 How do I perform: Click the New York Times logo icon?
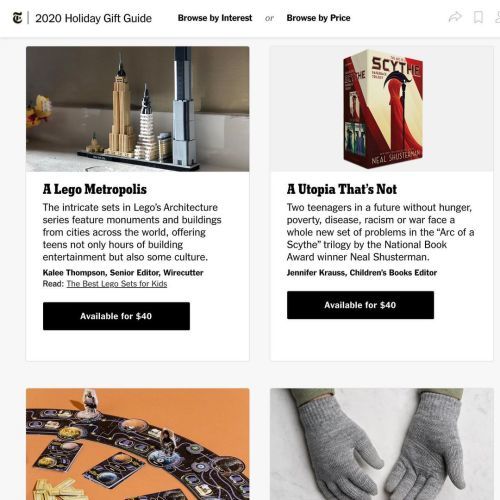[17, 18]
